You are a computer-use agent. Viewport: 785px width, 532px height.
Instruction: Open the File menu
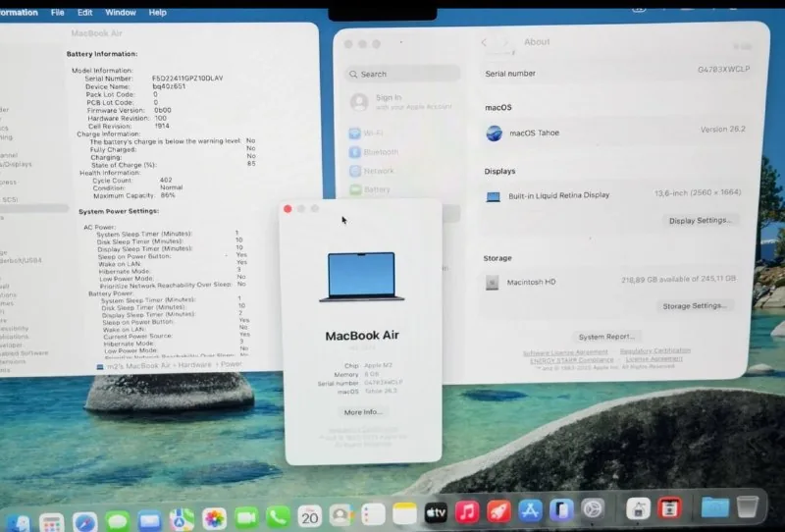click(x=58, y=13)
